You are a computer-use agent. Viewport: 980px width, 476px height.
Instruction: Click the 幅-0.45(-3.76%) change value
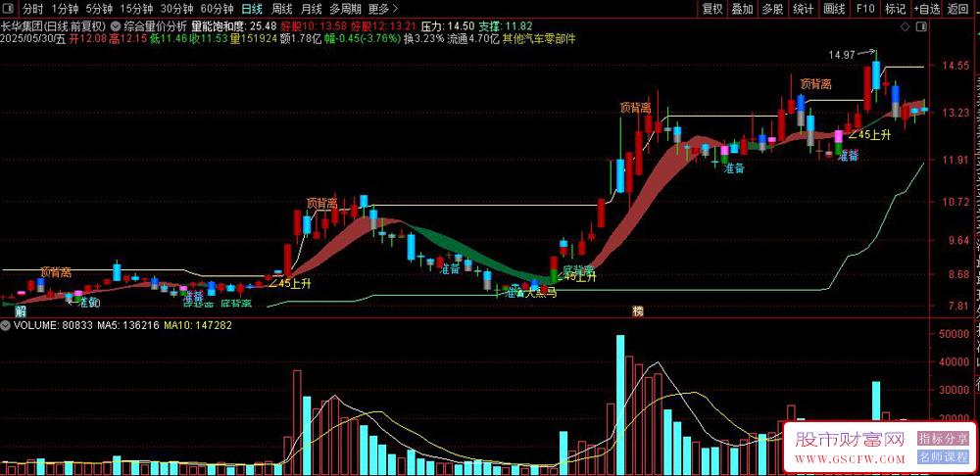point(362,38)
